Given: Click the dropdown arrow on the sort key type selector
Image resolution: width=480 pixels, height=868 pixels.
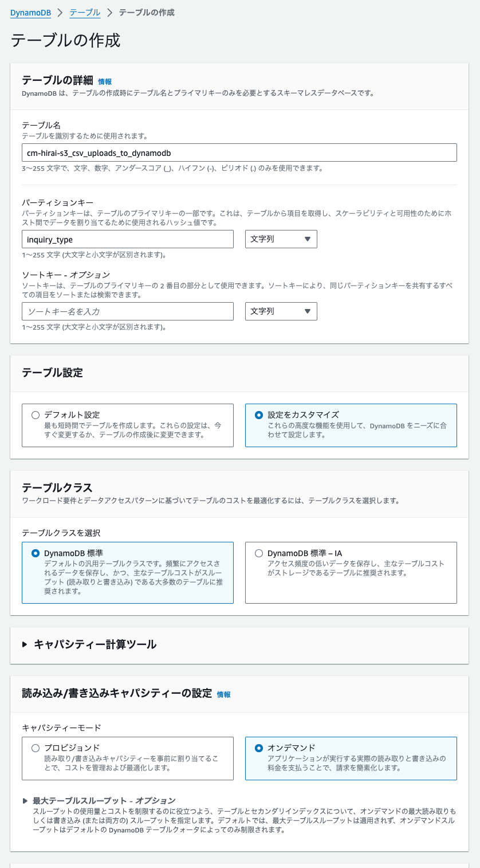Looking at the screenshot, I should tap(308, 311).
